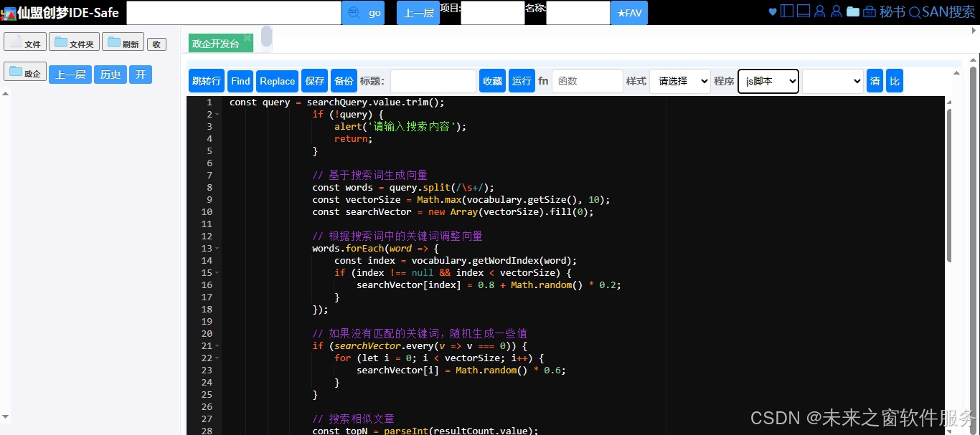The width and height of the screenshot is (980, 435).
Task: Click the 收 collapse button
Action: [x=156, y=44]
